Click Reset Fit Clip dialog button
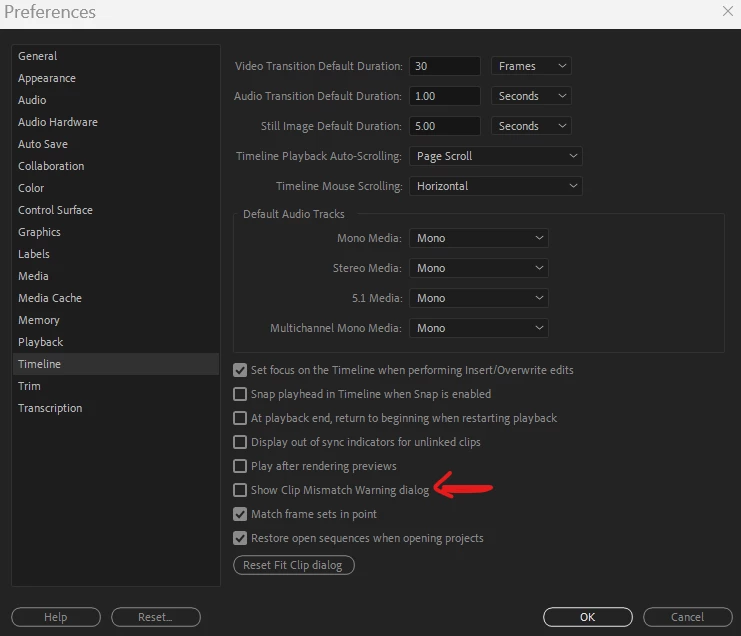The image size is (741, 636). pos(293,565)
